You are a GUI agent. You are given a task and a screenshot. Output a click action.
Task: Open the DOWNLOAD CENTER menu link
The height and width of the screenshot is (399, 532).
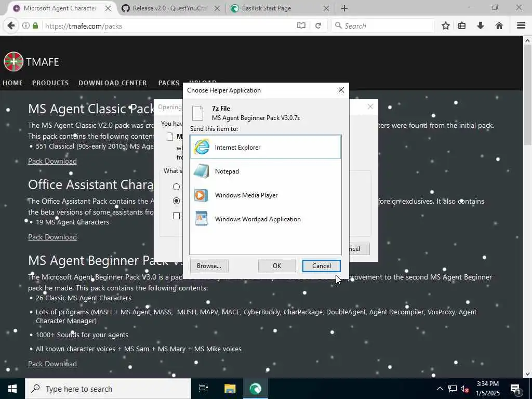coord(113,83)
